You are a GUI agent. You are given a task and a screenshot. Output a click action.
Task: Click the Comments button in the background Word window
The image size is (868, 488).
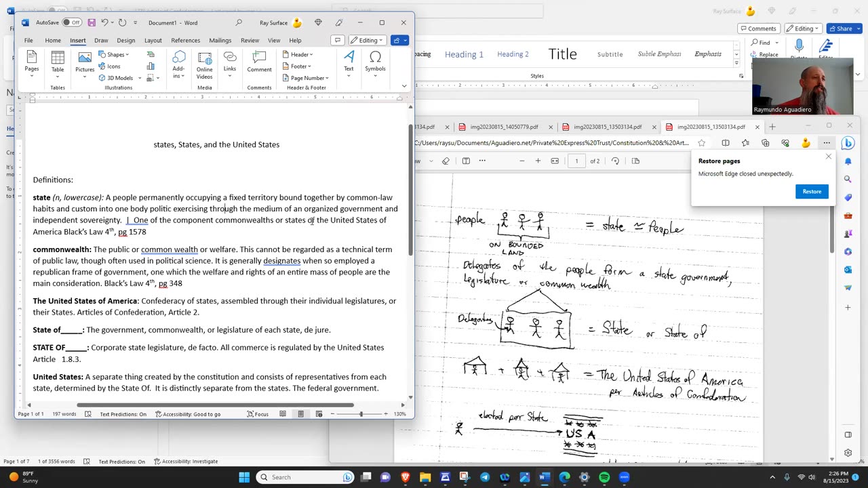click(x=758, y=28)
